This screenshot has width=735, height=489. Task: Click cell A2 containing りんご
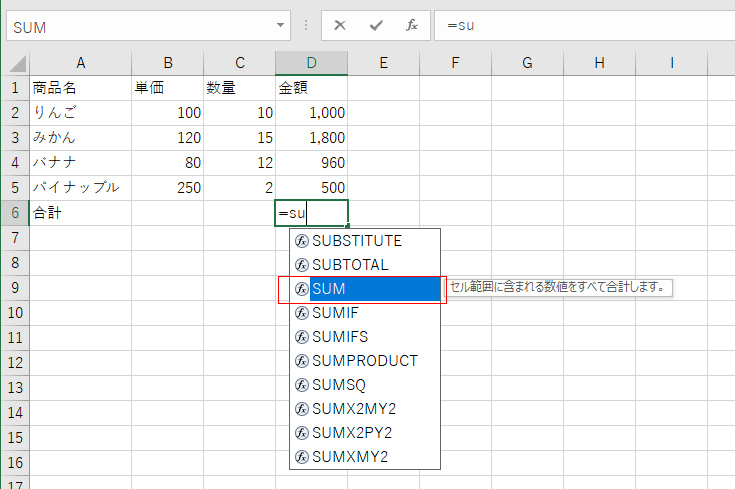[81, 113]
